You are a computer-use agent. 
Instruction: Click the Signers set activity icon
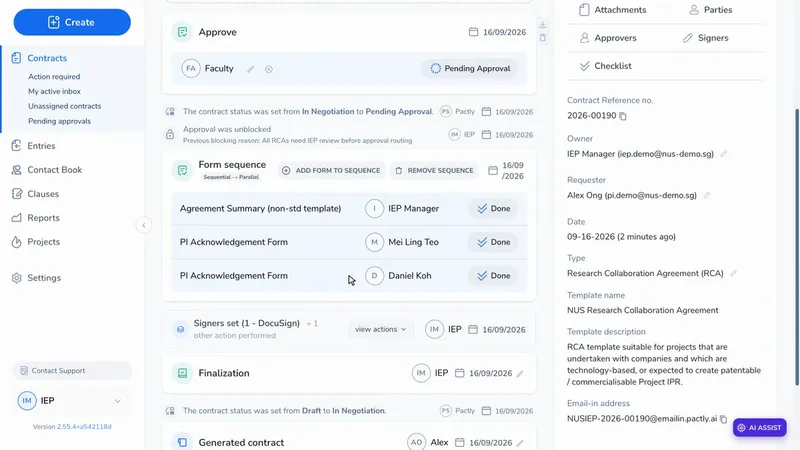pyautogui.click(x=180, y=330)
